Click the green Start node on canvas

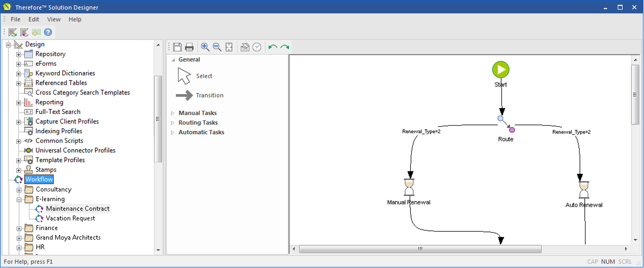[x=501, y=70]
